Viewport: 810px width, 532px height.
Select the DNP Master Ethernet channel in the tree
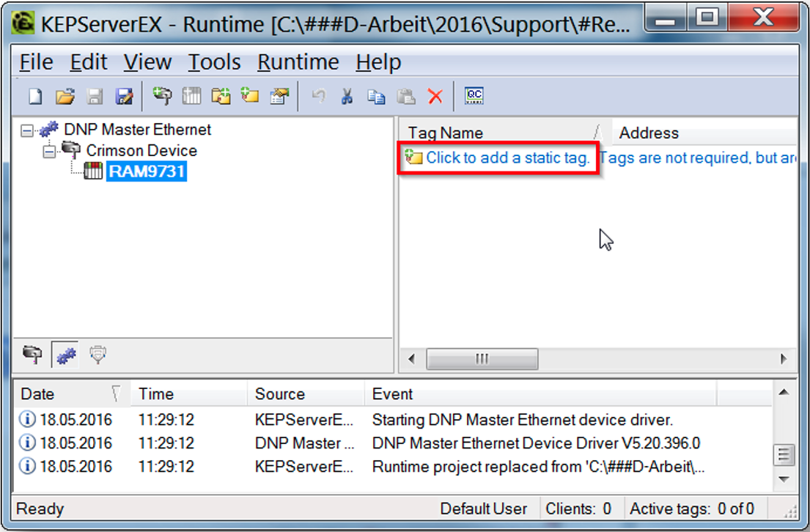tap(137, 130)
